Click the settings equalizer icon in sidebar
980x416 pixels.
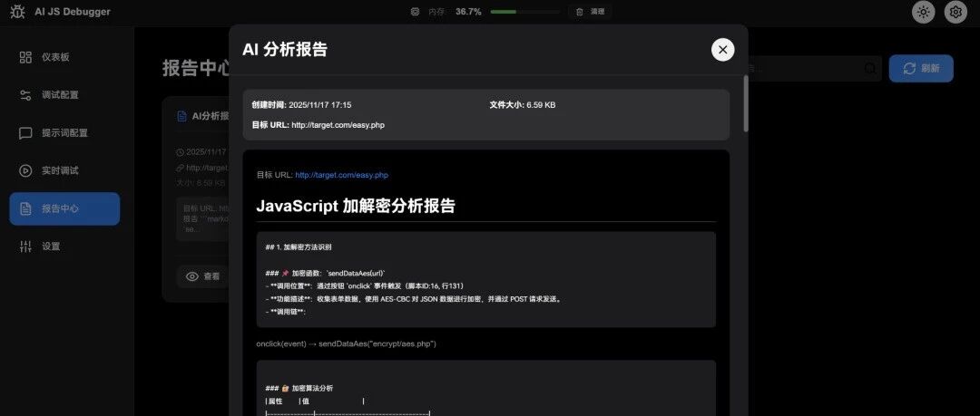pos(25,247)
